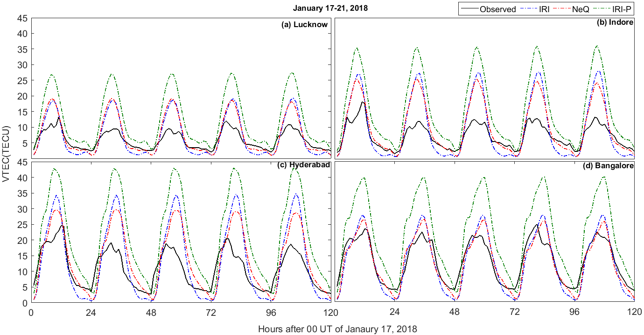
Task: Click x-axis tick '72' below the Bangalore panel
Action: pyautogui.click(x=515, y=312)
